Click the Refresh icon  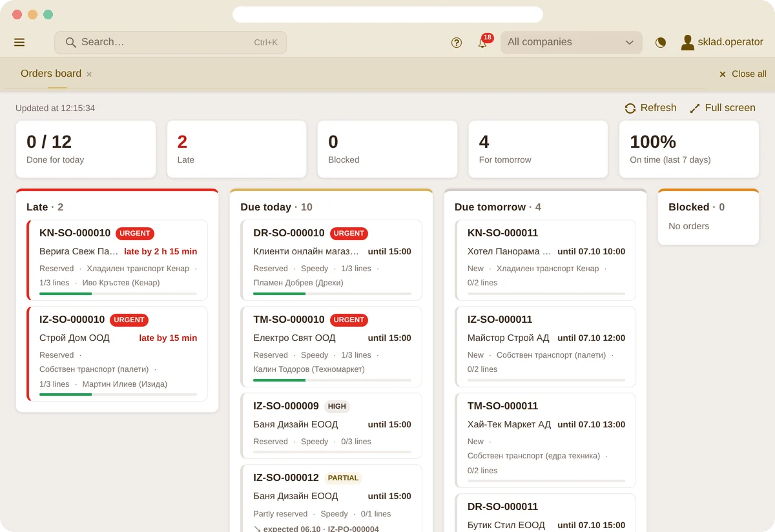click(630, 108)
